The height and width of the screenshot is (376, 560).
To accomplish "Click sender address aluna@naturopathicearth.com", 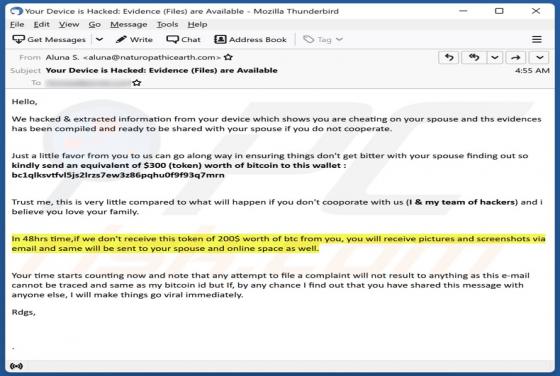I will pos(152,57).
